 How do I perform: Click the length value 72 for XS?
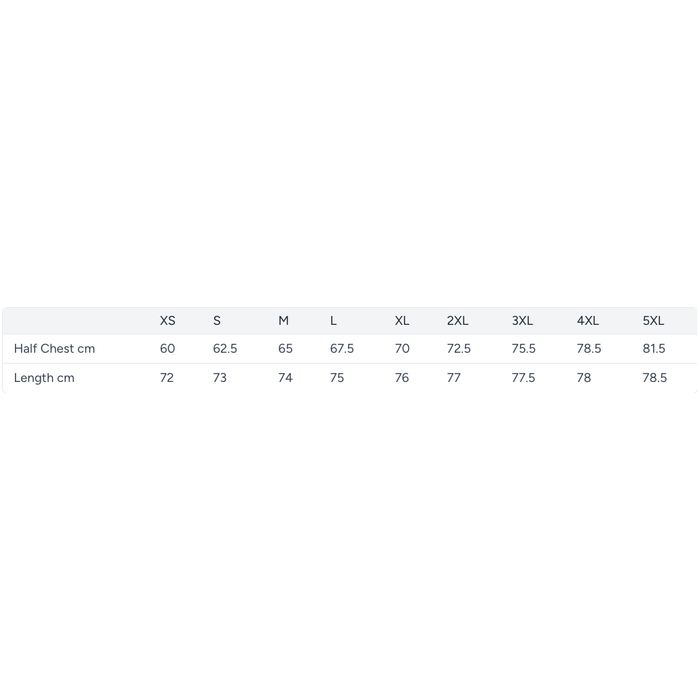click(x=166, y=378)
